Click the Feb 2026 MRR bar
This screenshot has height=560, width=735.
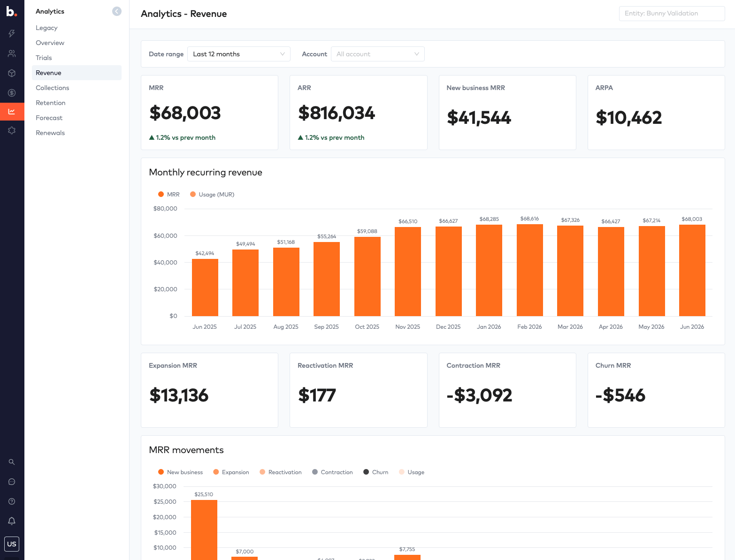point(530,270)
